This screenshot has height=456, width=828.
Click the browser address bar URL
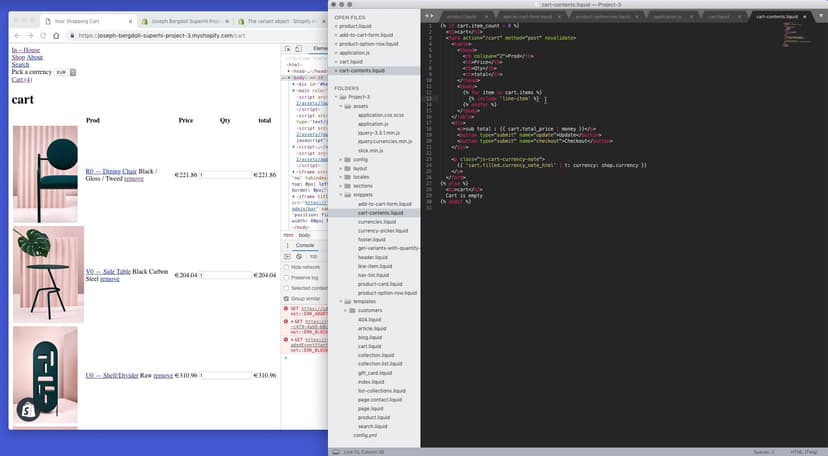pos(162,35)
